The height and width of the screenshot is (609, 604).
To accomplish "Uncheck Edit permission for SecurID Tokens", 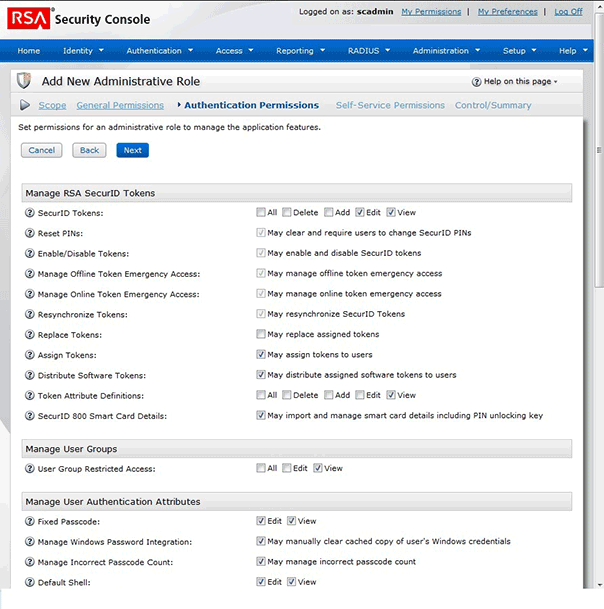I will (360, 212).
